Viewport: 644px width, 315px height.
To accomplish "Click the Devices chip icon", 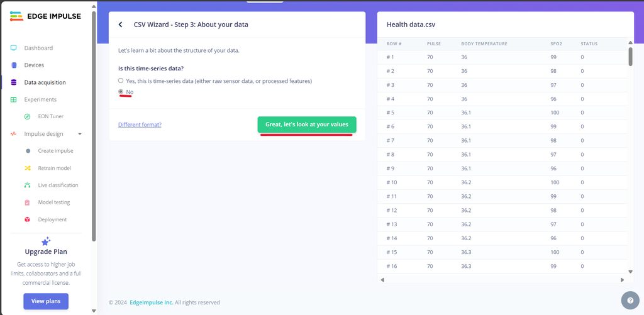I will click(x=14, y=65).
